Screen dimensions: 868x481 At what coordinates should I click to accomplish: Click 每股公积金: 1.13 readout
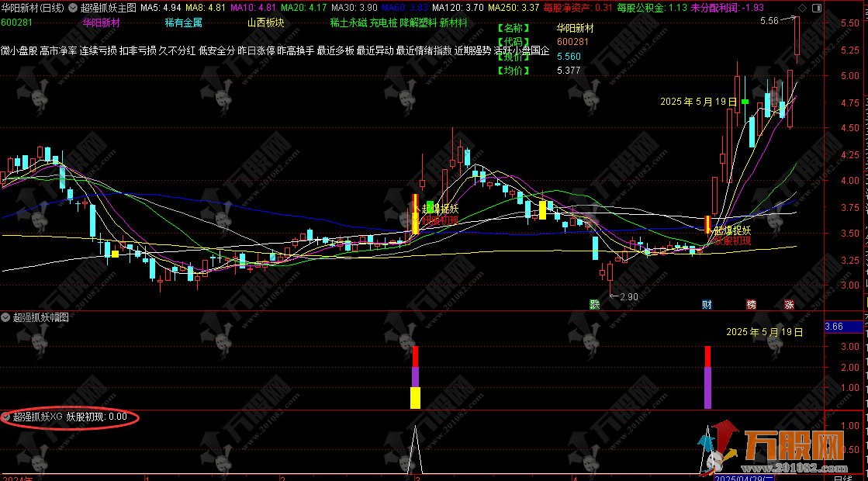point(652,8)
